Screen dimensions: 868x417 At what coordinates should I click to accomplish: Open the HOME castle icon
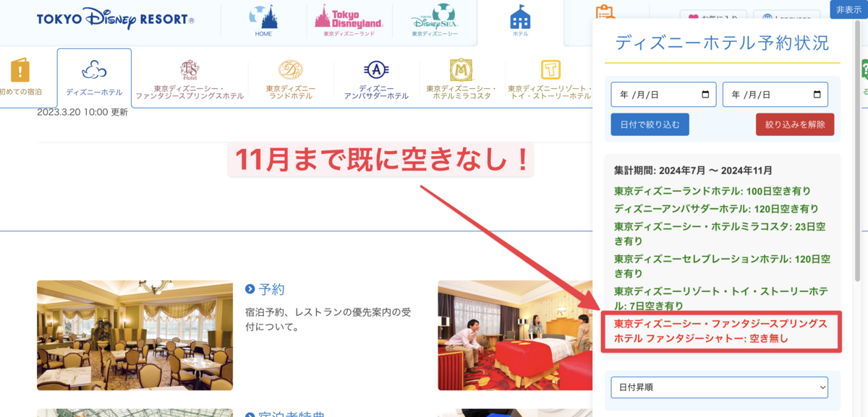(263, 16)
